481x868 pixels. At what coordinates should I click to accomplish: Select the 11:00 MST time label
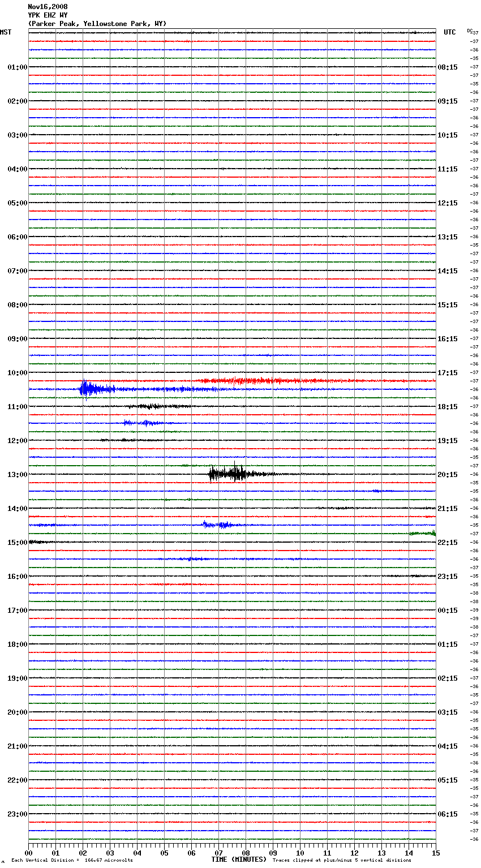tap(17, 407)
